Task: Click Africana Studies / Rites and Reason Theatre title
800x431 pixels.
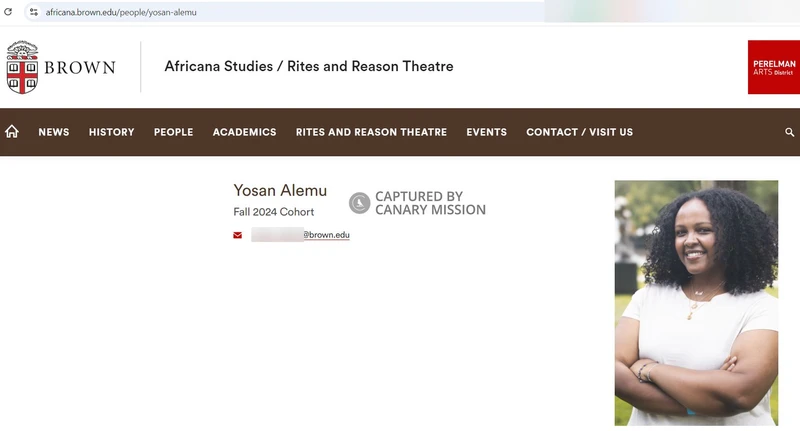Action: 308,67
